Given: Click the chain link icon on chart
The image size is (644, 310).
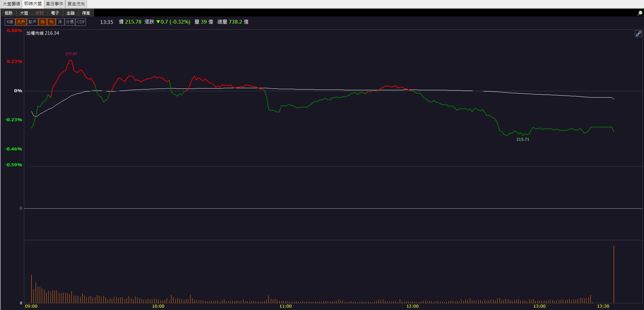Looking at the screenshot, I should pos(638,34).
